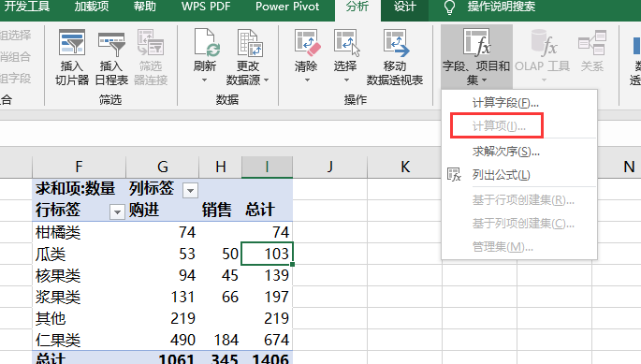This screenshot has height=364, width=641.
Task: Select column H header
Action: point(221,167)
